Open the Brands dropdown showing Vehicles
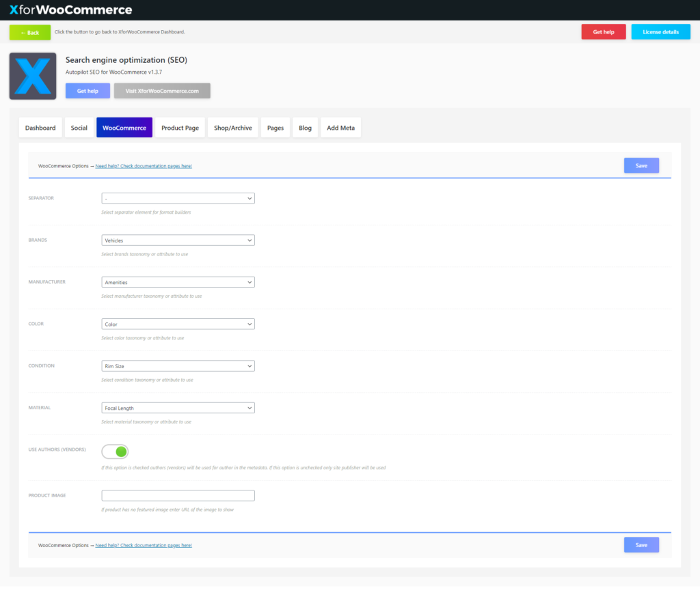This screenshot has width=700, height=610. click(x=178, y=240)
